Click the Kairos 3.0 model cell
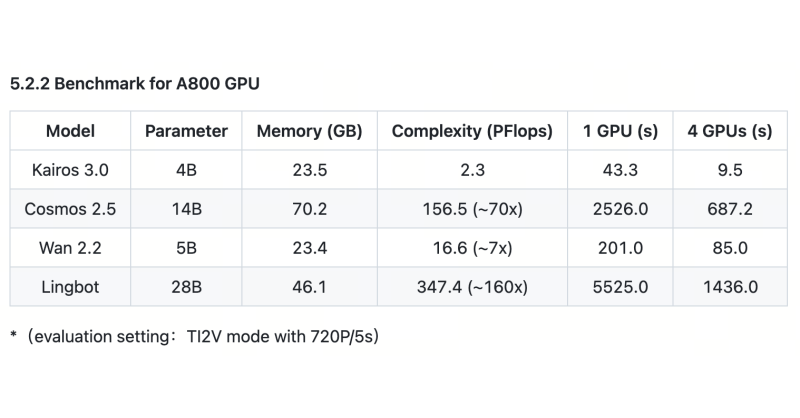Image resolution: width=800 pixels, height=418 pixels. 71,170
